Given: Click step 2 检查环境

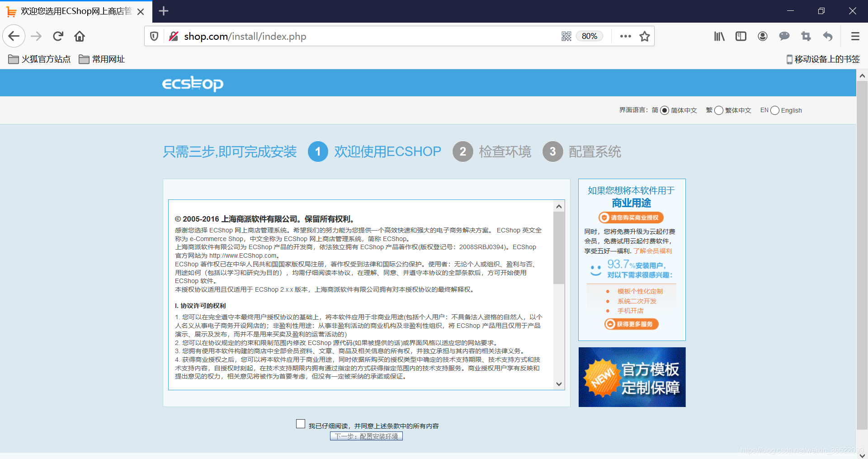Looking at the screenshot, I should (492, 151).
